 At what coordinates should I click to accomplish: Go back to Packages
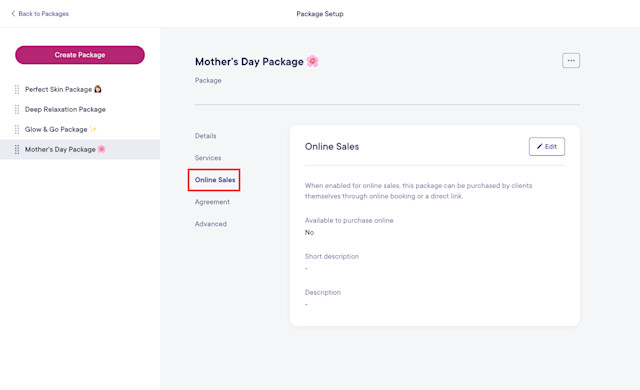click(40, 13)
